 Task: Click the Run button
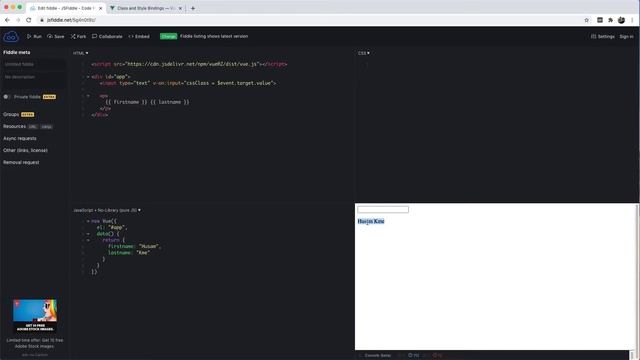(x=34, y=36)
